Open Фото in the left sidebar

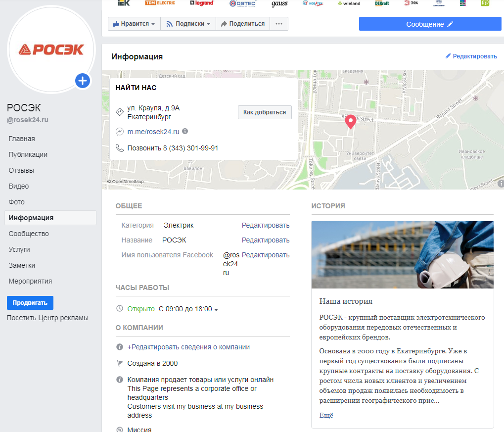pos(17,202)
